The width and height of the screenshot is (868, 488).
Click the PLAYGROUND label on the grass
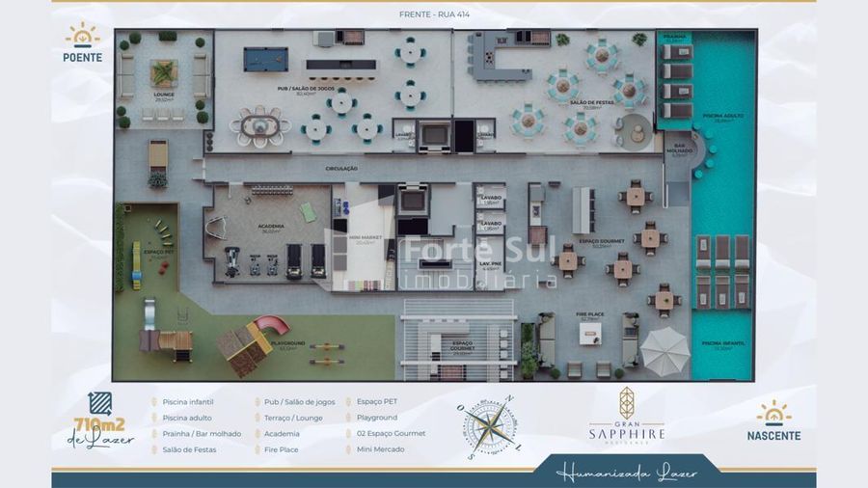tap(288, 343)
